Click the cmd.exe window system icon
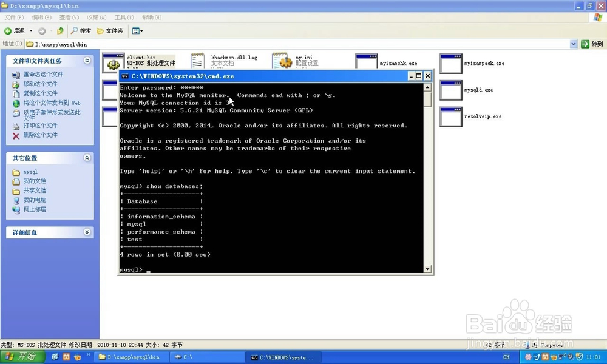607x364 pixels. tap(125, 76)
